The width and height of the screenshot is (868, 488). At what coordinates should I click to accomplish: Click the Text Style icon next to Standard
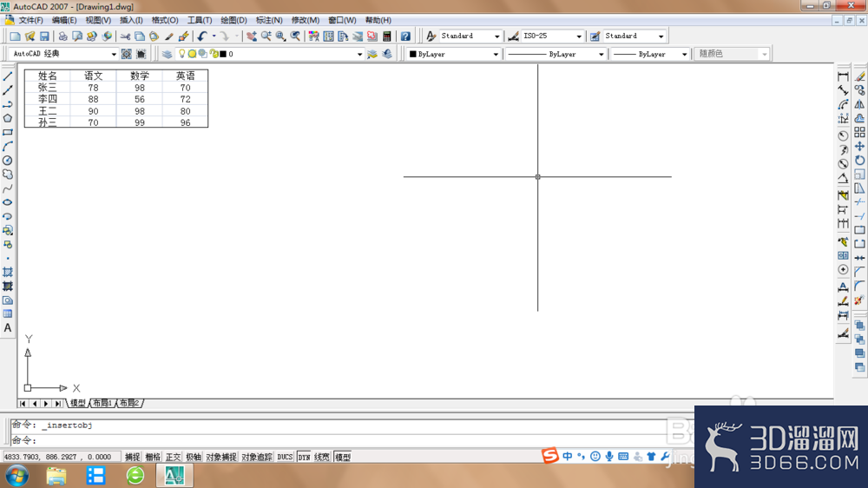click(x=431, y=36)
